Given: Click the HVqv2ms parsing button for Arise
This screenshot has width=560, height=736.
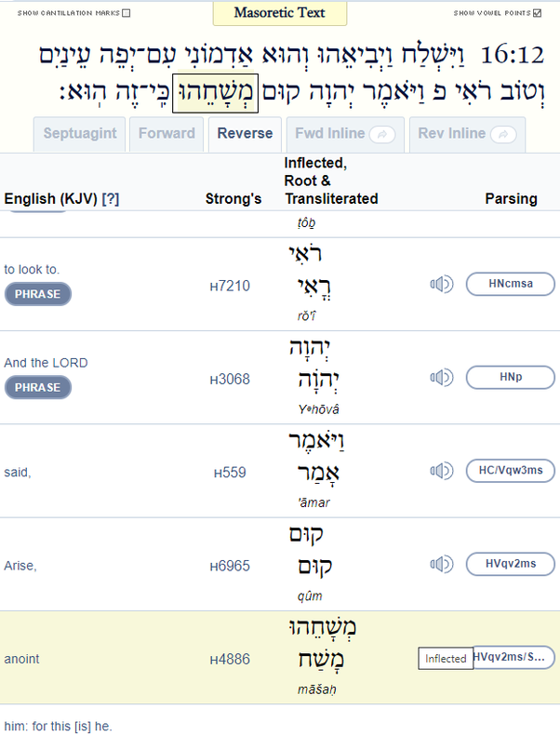Looking at the screenshot, I should 511,564.
